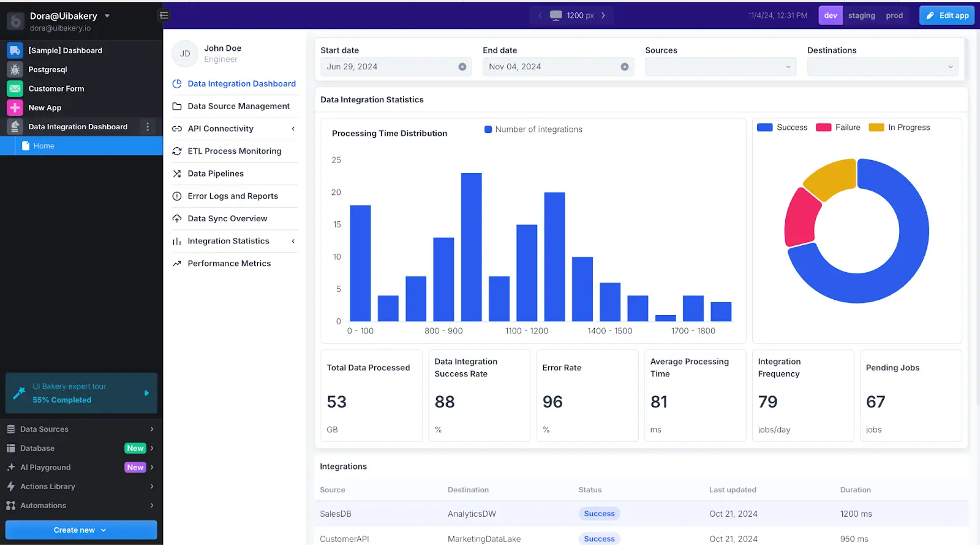Open the Customer Form app icon
This screenshot has width=980, height=545.
click(15, 88)
